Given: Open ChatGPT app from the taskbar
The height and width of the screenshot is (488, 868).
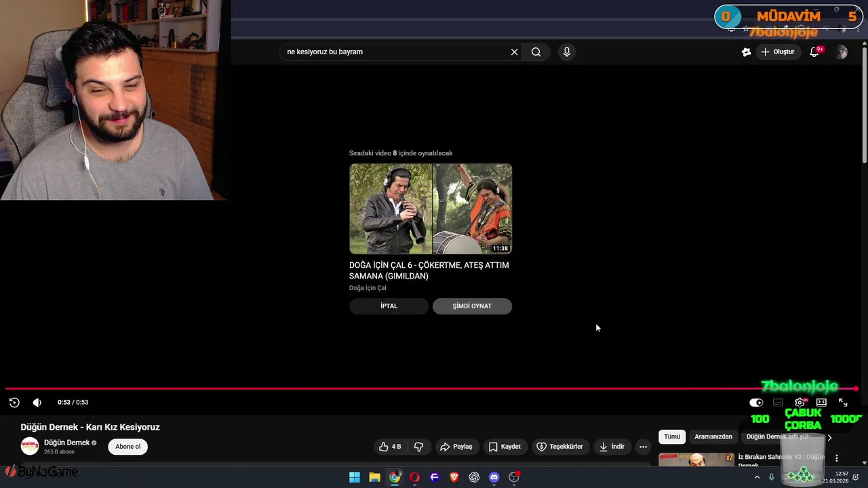Looking at the screenshot, I should (474, 477).
